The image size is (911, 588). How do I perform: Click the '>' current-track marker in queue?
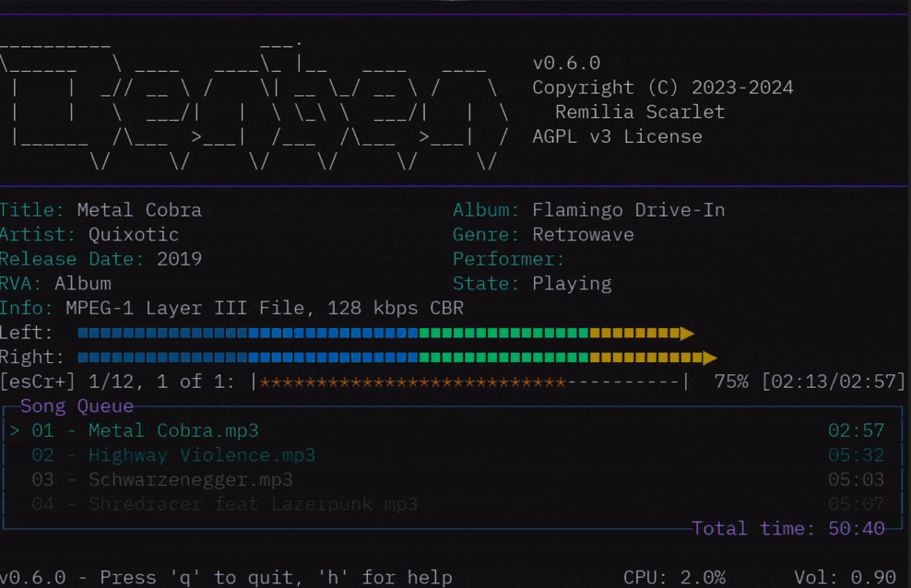click(x=15, y=430)
